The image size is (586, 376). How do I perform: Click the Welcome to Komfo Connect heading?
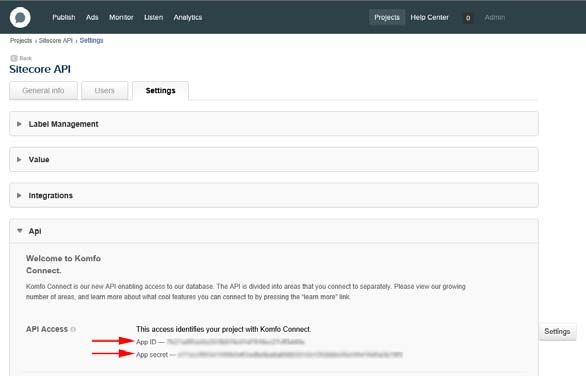pyautogui.click(x=63, y=264)
